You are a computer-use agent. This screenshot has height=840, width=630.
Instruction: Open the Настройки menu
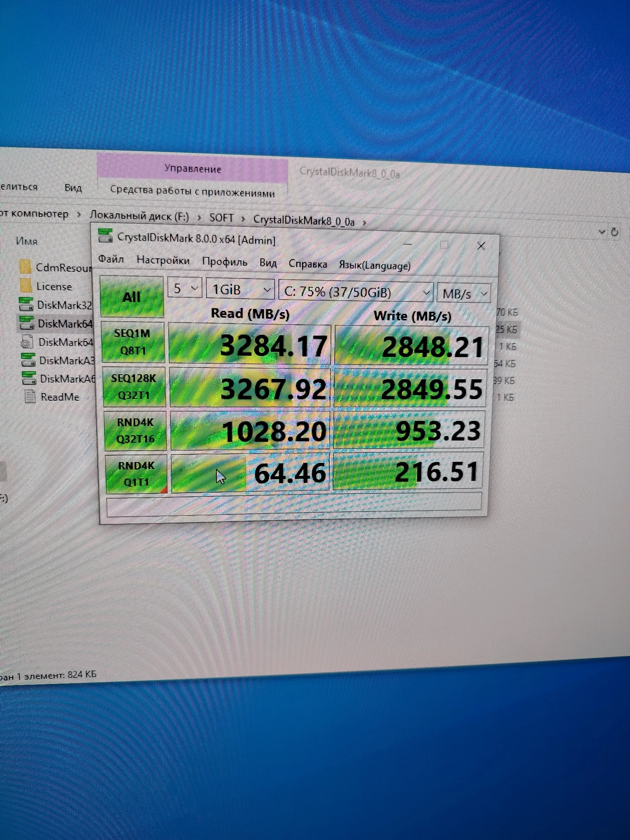163,260
